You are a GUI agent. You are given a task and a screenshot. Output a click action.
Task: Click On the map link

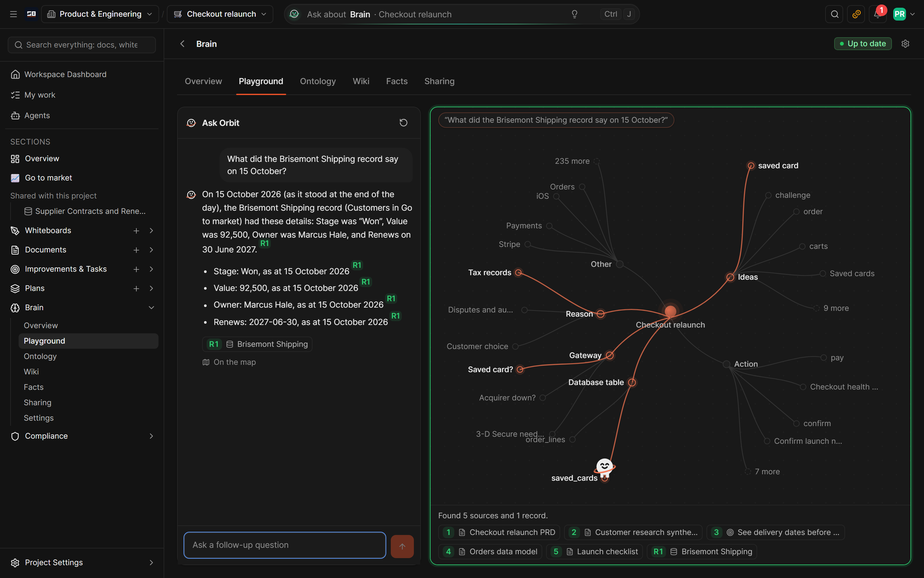pyautogui.click(x=229, y=362)
